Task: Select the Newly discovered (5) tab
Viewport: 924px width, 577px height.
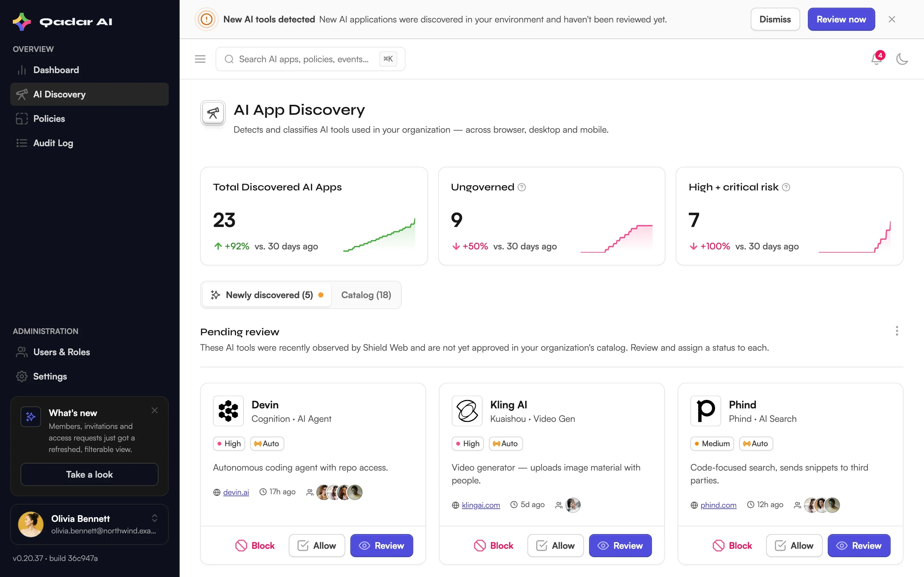Action: click(267, 295)
